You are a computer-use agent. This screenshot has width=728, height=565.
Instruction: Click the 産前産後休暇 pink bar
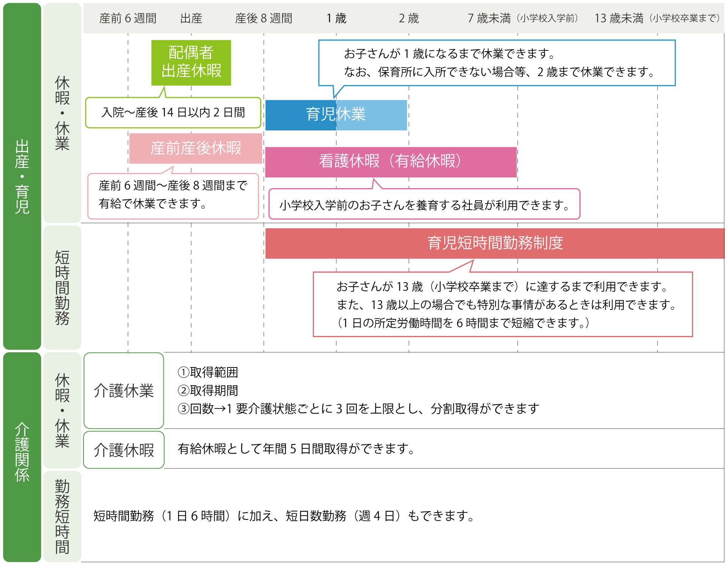[196, 148]
